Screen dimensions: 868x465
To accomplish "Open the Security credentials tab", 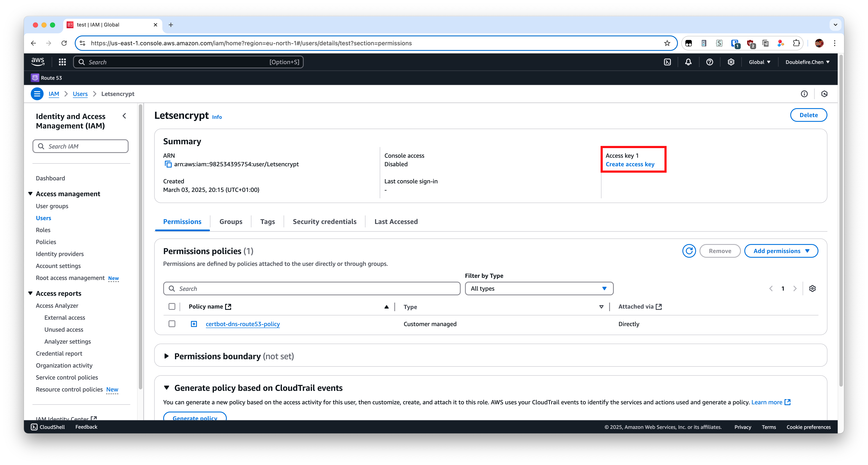I will 324,222.
